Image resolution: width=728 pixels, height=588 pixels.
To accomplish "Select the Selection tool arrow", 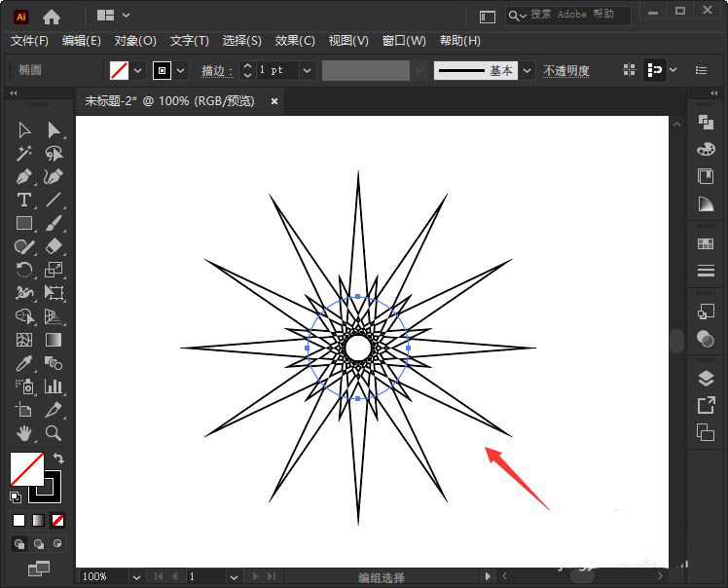I will coord(24,130).
